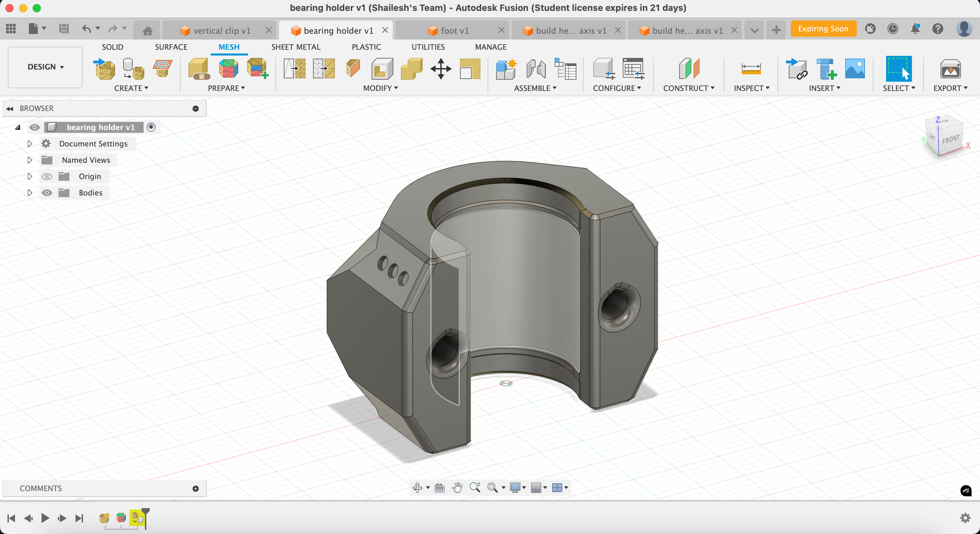980x534 pixels.
Task: Click the Insert Canvas image icon
Action: coord(855,68)
